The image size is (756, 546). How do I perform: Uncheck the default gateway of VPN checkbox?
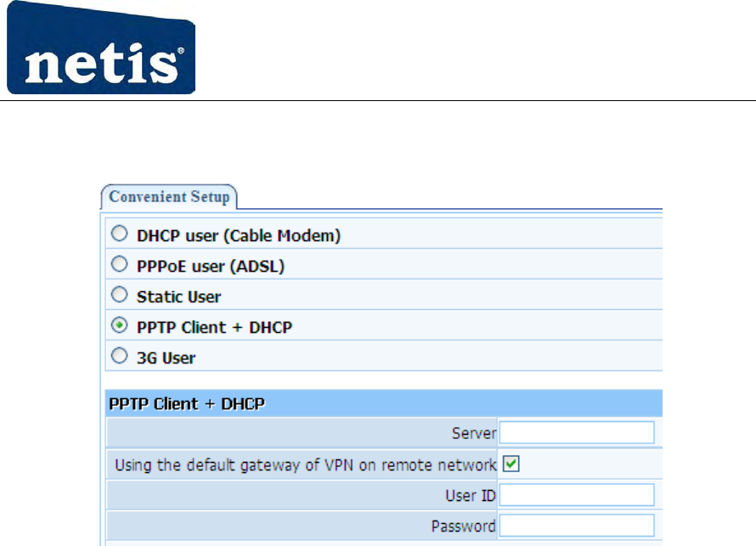coord(511,464)
